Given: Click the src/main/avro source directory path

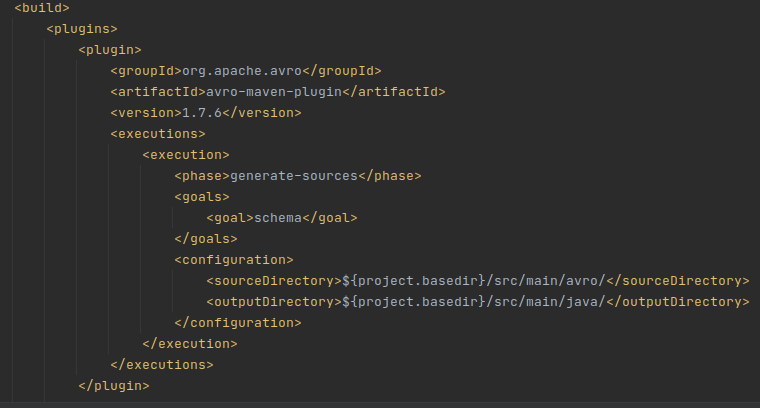Looking at the screenshot, I should (x=546, y=281).
